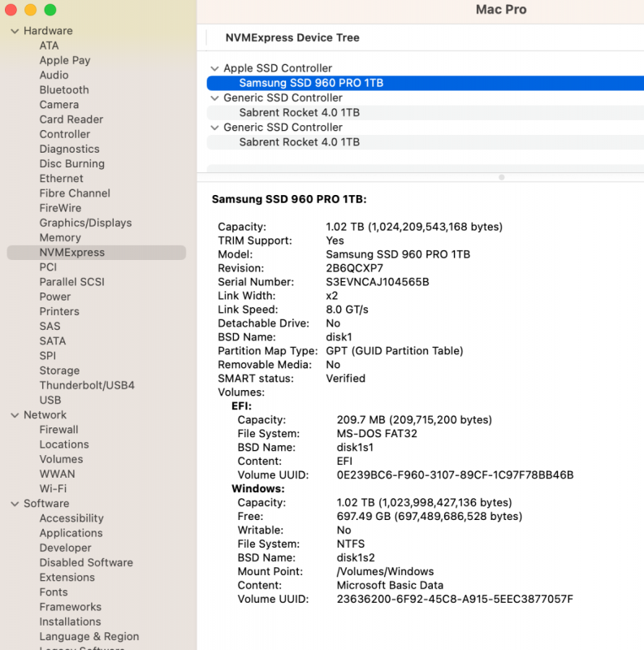644x650 pixels.
Task: Open the Storage entry
Action: point(59,370)
